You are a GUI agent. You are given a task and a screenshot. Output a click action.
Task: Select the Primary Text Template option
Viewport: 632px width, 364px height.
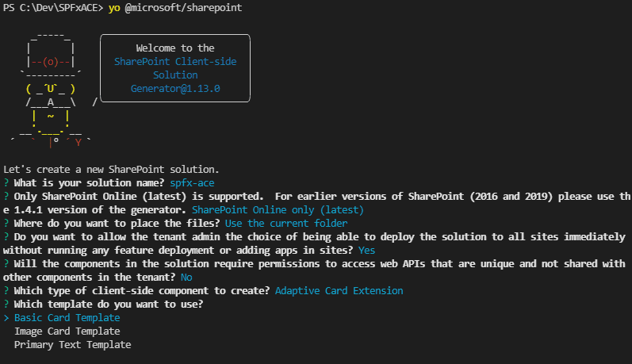[72, 345]
